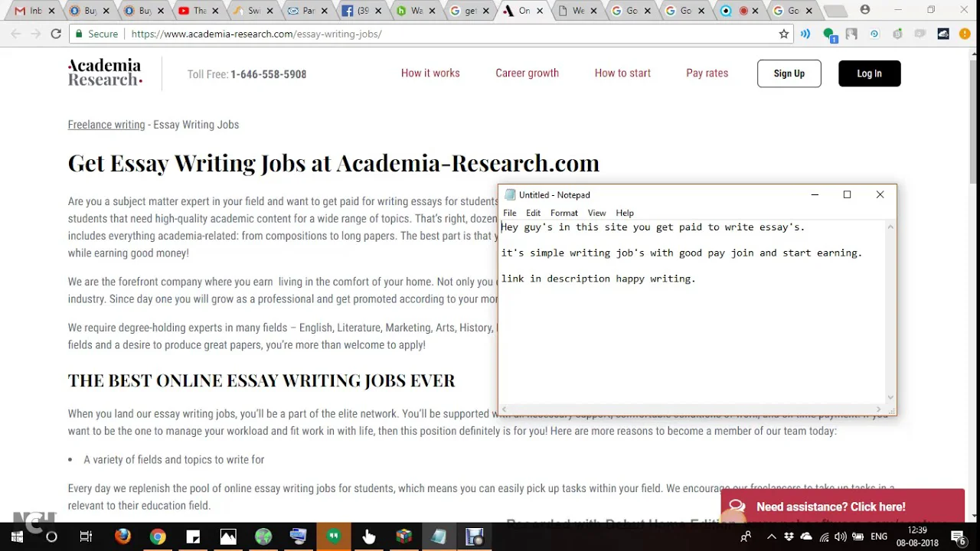Click the Notepad scroll down arrow

(890, 397)
